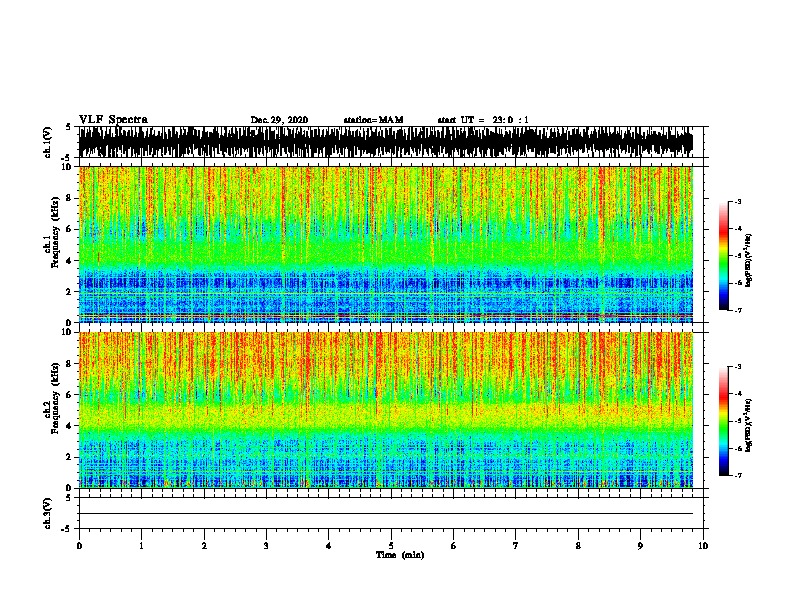Click the ch.1 spectrogram color bar
The height and width of the screenshot is (612, 792).
pyautogui.click(x=724, y=256)
